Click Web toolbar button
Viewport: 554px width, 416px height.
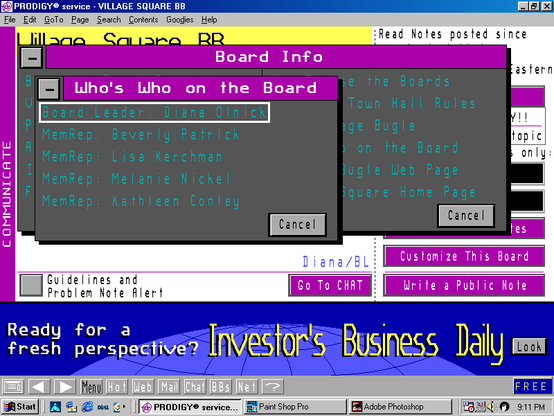click(143, 387)
